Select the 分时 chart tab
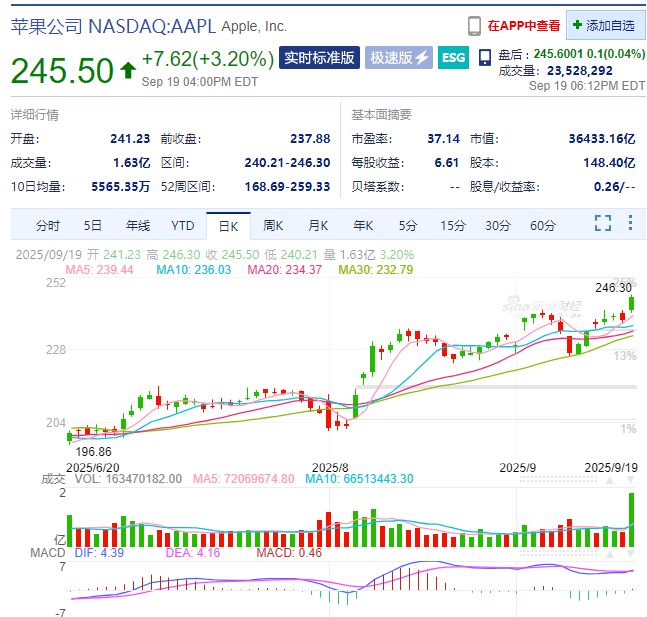Image resolution: width=647 pixels, height=617 pixels. tap(48, 226)
